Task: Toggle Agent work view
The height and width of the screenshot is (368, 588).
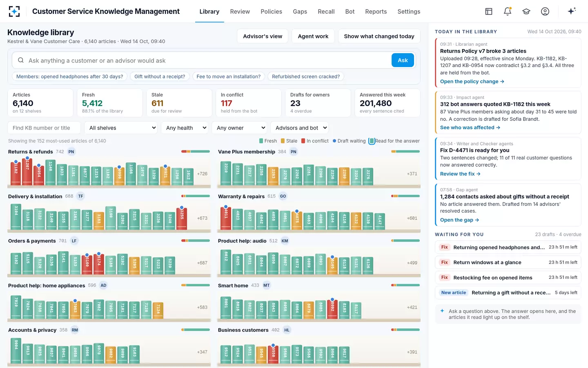Action: click(x=313, y=36)
